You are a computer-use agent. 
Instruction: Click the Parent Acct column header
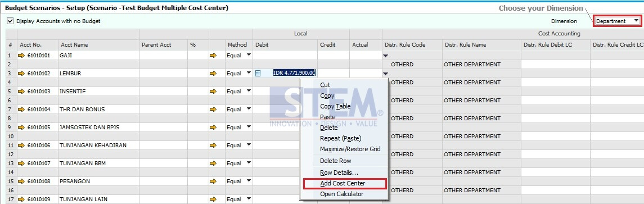click(164, 45)
